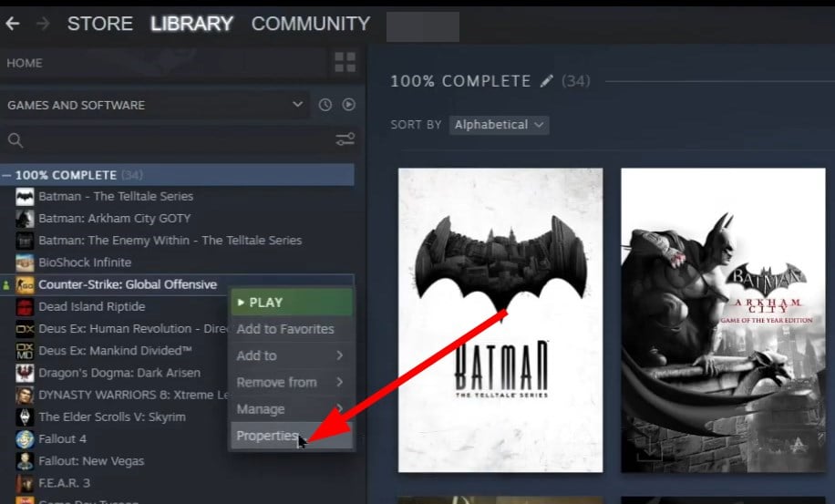Open Games and Software dropdown
835x504 pixels.
[155, 105]
